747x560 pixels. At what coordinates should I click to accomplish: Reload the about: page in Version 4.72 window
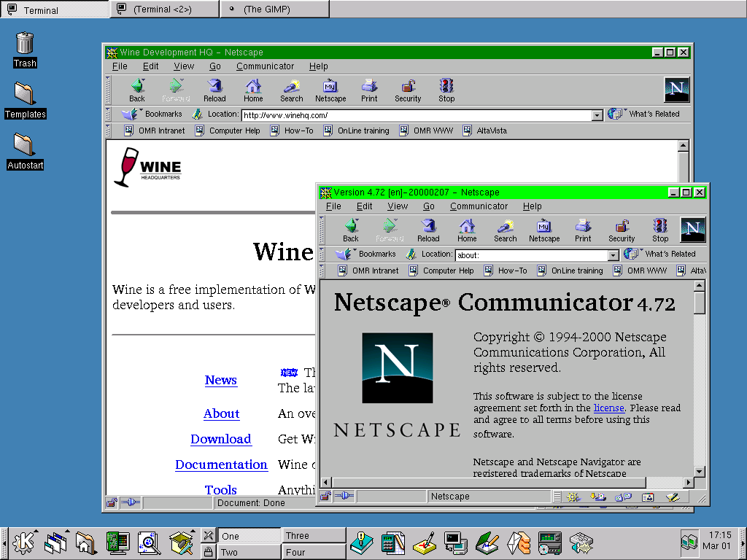point(428,230)
